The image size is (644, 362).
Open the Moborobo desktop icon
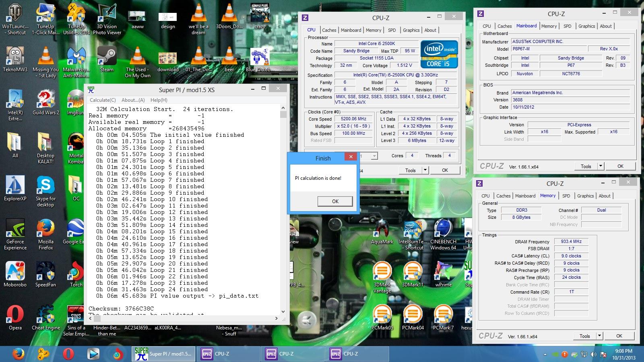15,274
